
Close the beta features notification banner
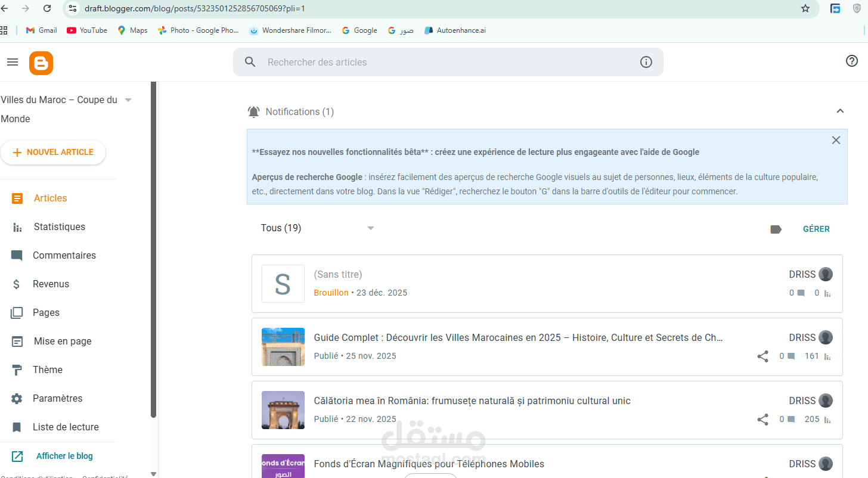point(836,140)
